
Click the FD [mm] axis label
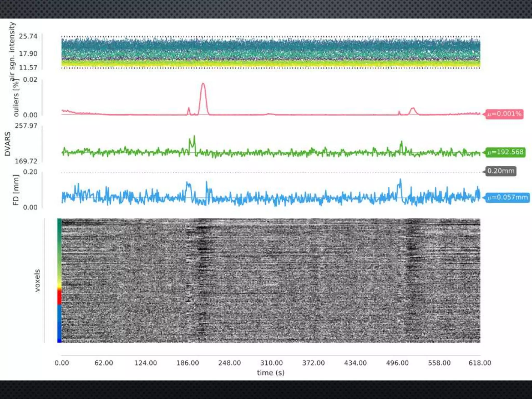pyautogui.click(x=16, y=190)
